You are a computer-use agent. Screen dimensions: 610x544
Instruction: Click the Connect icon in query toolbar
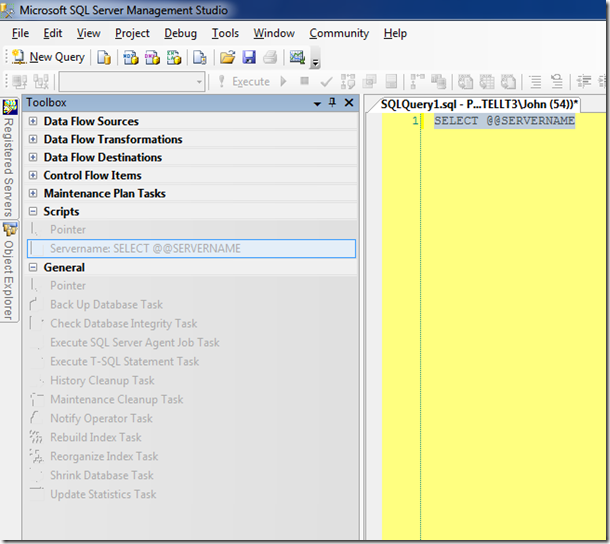coord(19,82)
